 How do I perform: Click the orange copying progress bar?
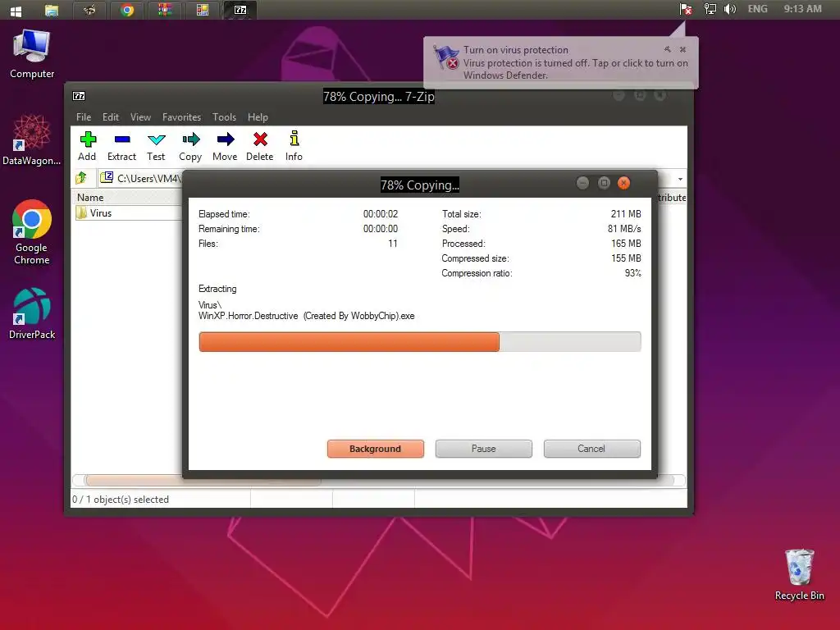[420, 342]
